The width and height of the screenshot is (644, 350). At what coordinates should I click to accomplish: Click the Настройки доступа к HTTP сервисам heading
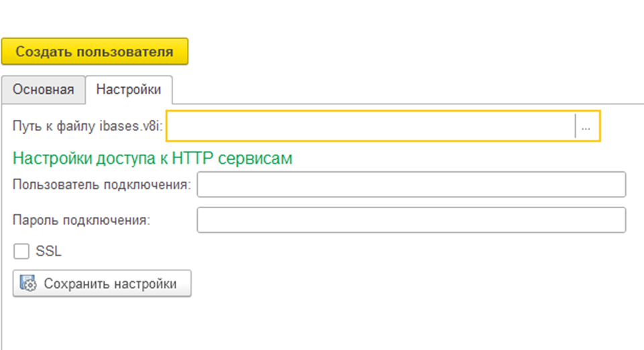[x=153, y=159]
